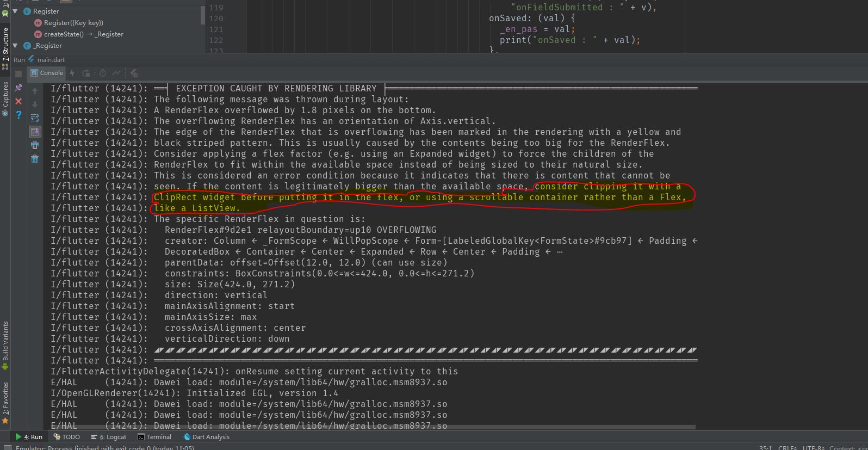868x450 pixels.
Task: Click the up arrow stack trace icon
Action: [x=35, y=91]
